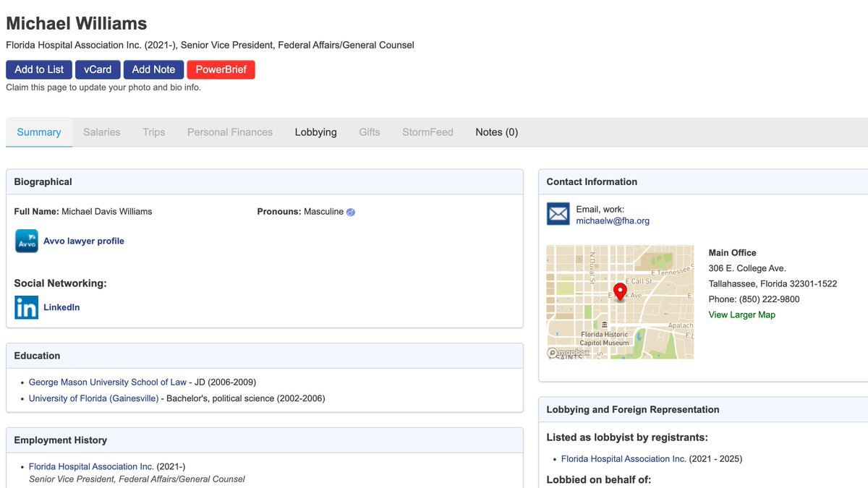Click the LinkedIn logo icon

coord(27,307)
